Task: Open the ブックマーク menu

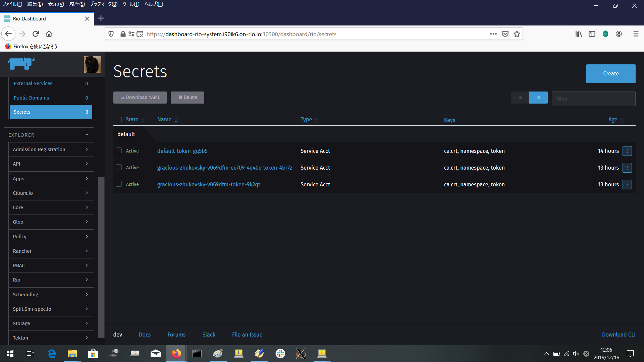Action: (103, 4)
